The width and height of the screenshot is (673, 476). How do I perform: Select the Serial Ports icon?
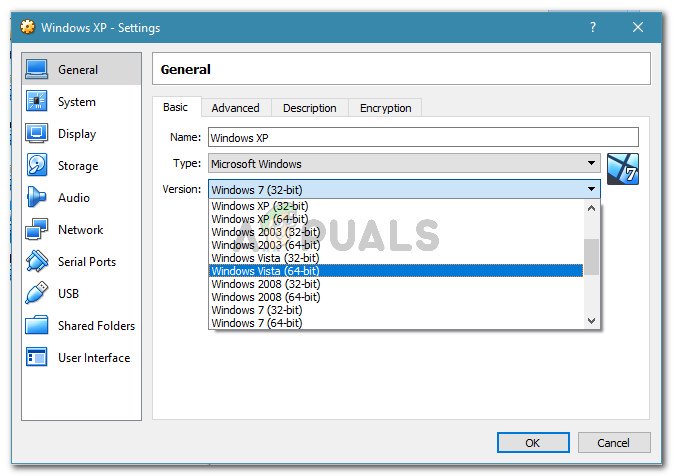tap(36, 261)
